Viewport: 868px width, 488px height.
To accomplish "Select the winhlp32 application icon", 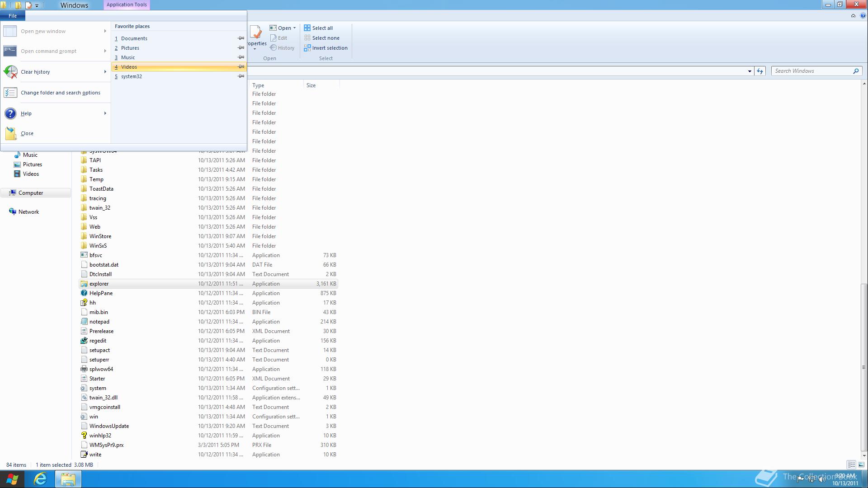I will [84, 436].
